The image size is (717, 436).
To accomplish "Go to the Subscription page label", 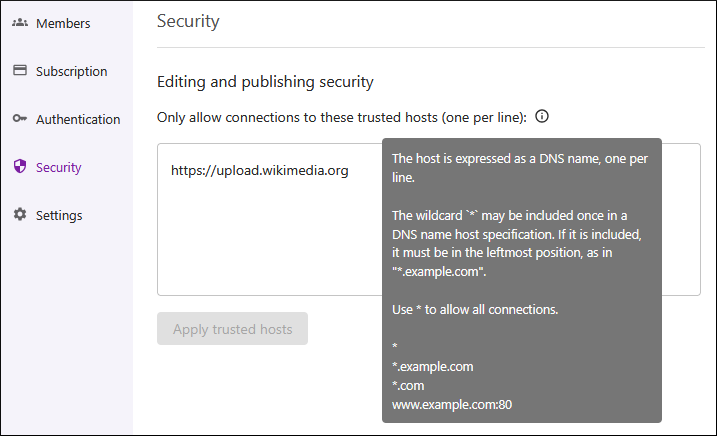I will [x=71, y=71].
